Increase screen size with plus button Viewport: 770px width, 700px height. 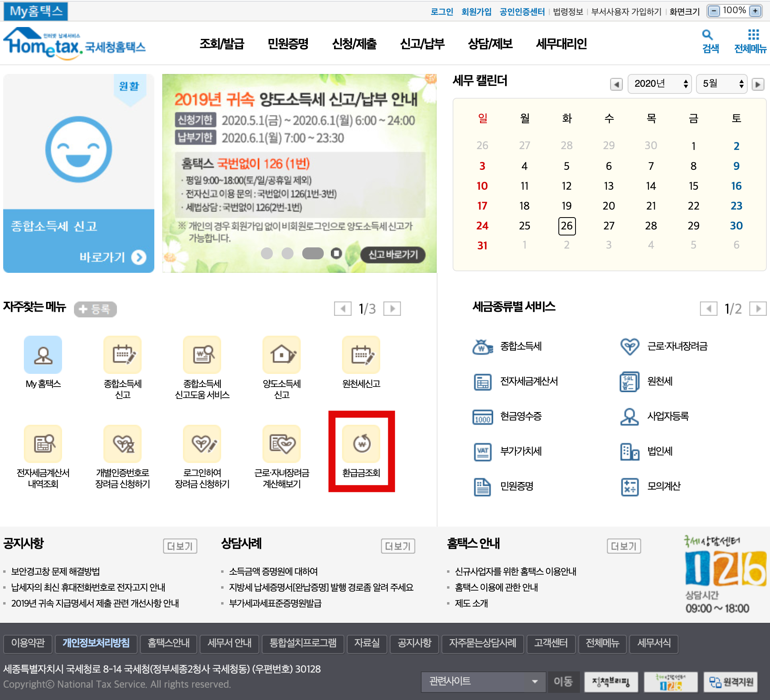[x=754, y=11]
